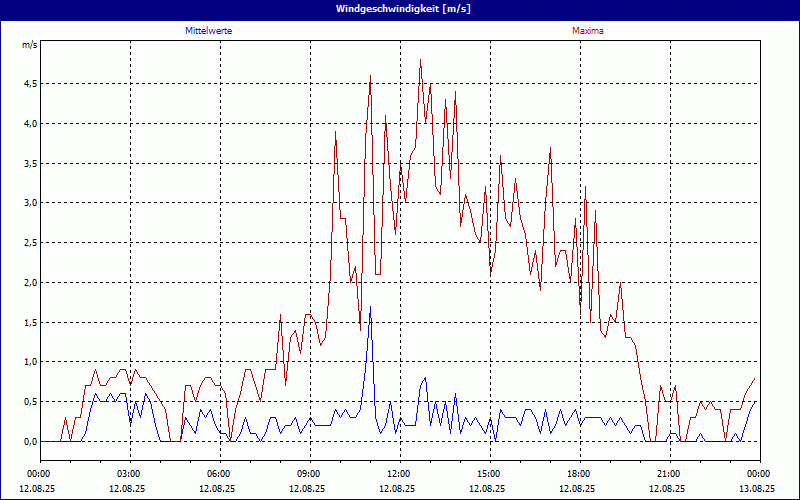
Task: Select the 12:00 time axis label
Action: point(399,473)
